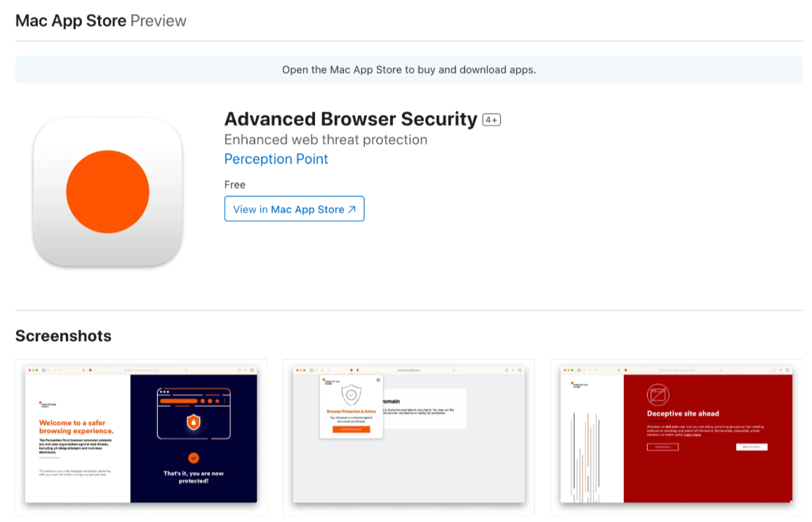Click the arrow icon in store button

[352, 209]
